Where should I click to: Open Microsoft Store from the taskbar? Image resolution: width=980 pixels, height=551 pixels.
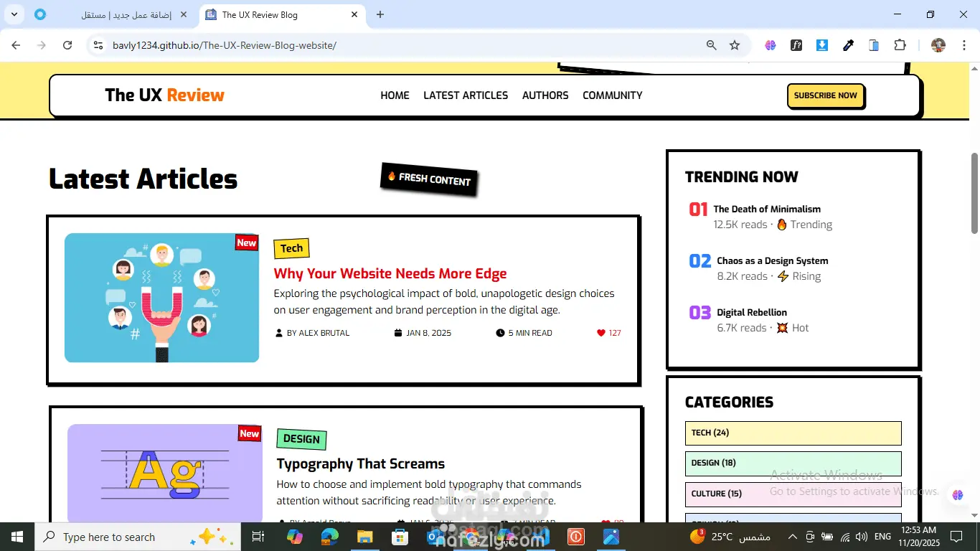(400, 537)
